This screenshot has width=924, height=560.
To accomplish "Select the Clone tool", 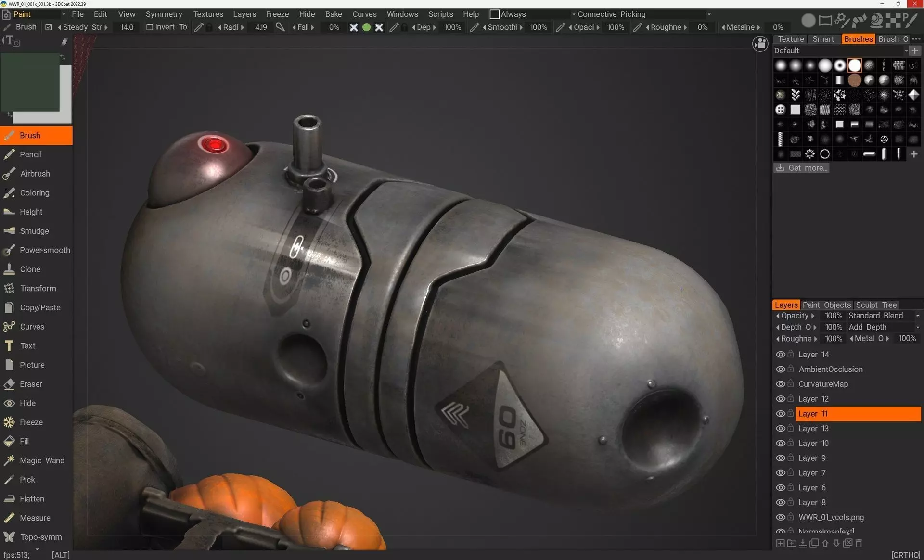I will (x=30, y=269).
